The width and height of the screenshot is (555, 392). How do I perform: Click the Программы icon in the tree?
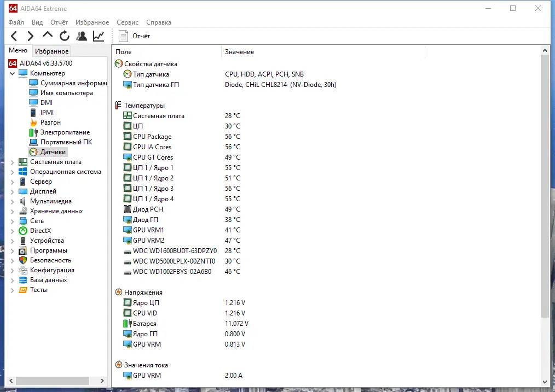click(23, 250)
